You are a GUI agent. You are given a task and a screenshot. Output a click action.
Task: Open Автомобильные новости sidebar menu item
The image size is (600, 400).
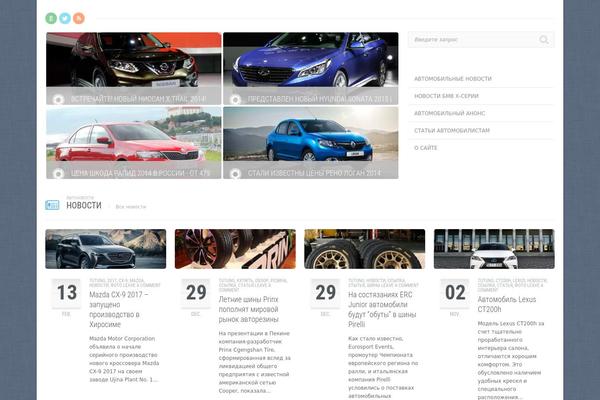click(x=453, y=78)
